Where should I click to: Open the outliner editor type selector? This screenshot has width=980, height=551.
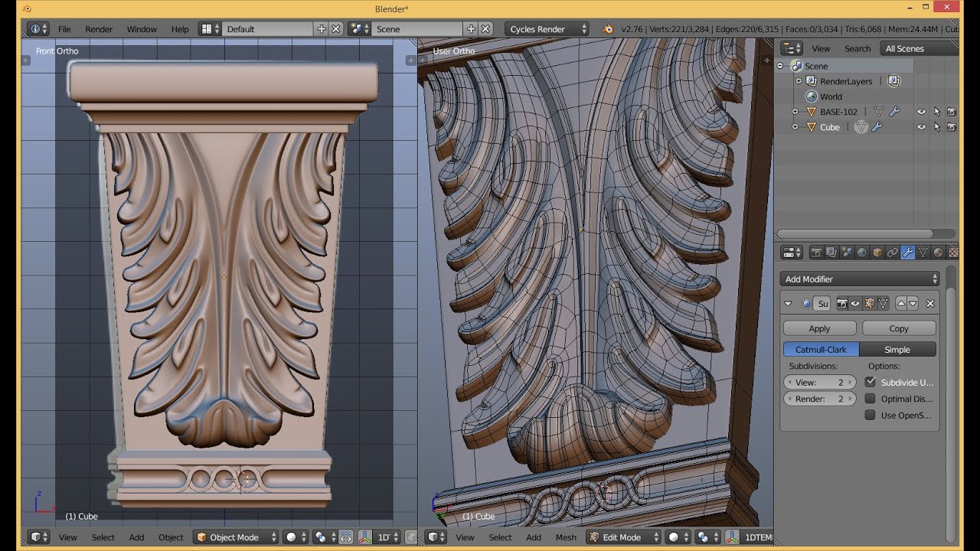792,48
